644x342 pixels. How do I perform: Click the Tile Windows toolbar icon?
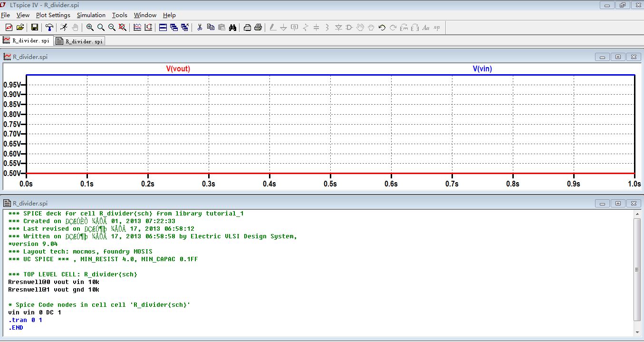point(163,28)
